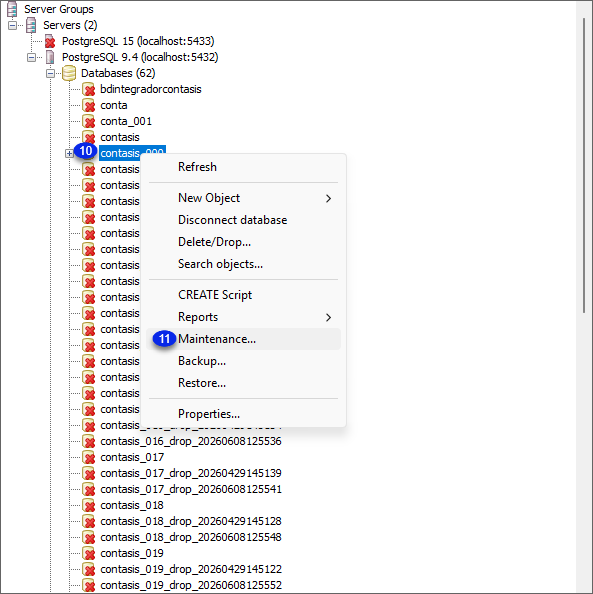Select Reports in the context menu
The height and width of the screenshot is (594, 593).
[243, 317]
